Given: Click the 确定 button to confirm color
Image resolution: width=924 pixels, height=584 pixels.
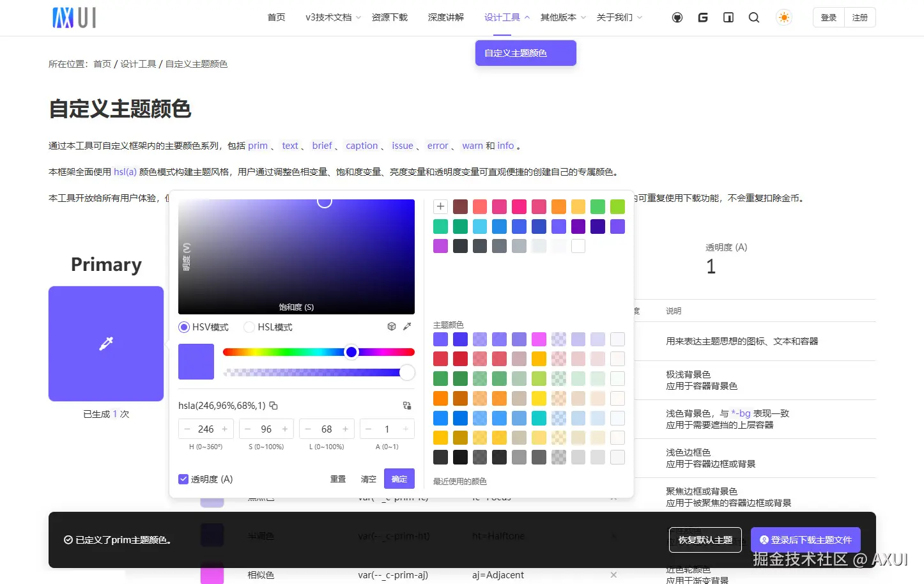Looking at the screenshot, I should pyautogui.click(x=399, y=478).
